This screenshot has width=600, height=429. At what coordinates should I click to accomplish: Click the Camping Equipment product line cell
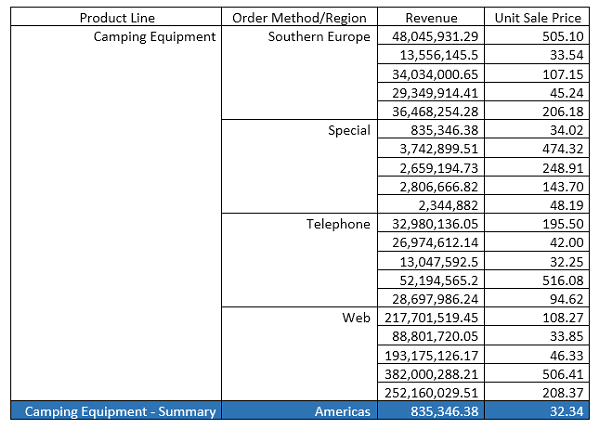click(x=154, y=37)
